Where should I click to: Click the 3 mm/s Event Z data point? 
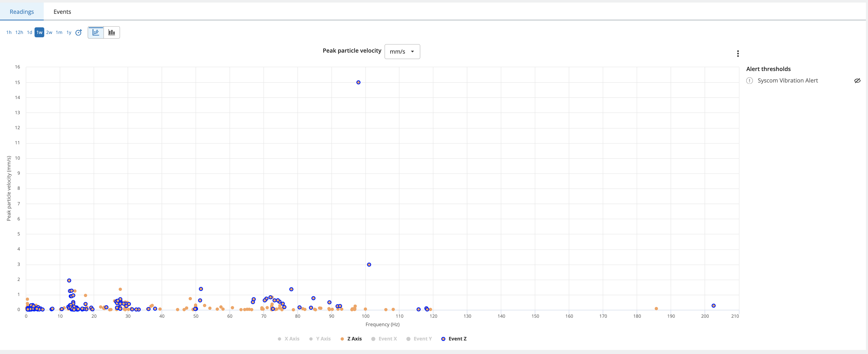[369, 265]
